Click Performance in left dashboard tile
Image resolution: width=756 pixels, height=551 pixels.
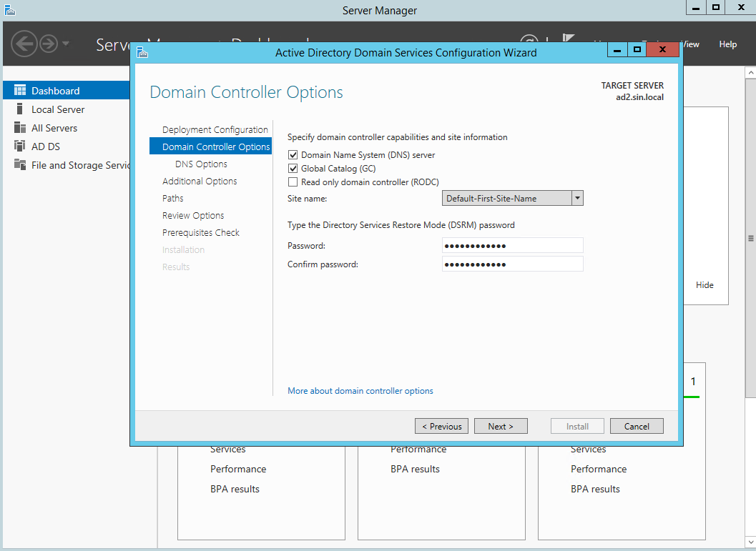tap(238, 469)
